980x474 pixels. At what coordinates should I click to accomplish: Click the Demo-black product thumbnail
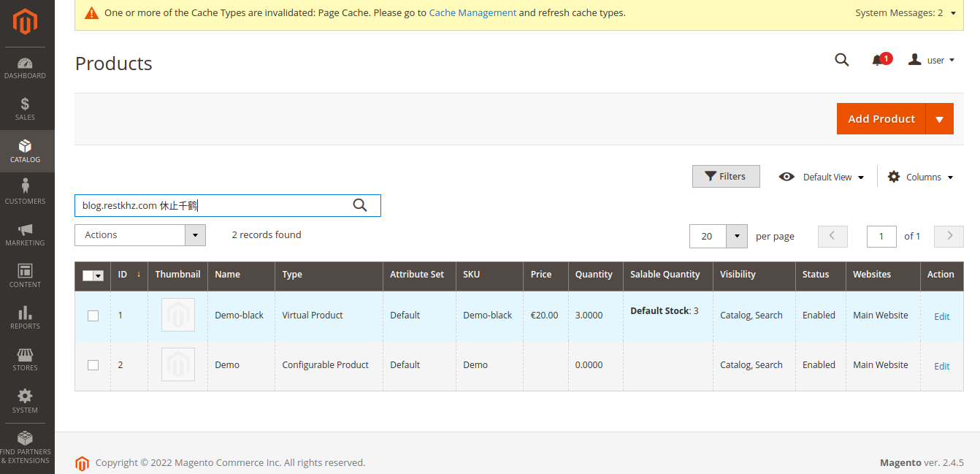click(x=178, y=315)
